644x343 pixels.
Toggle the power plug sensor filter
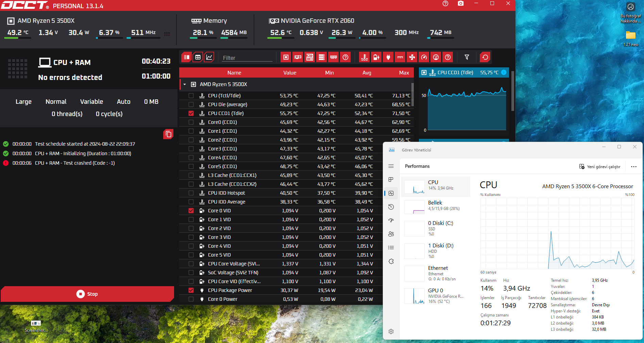point(388,57)
